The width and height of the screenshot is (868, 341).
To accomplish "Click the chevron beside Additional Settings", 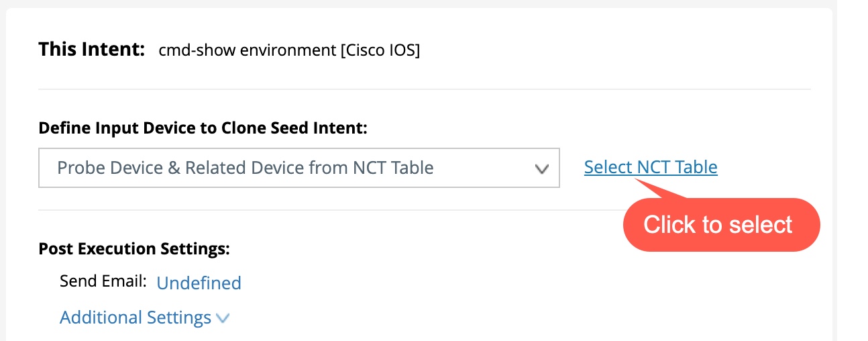I will pyautogui.click(x=223, y=318).
